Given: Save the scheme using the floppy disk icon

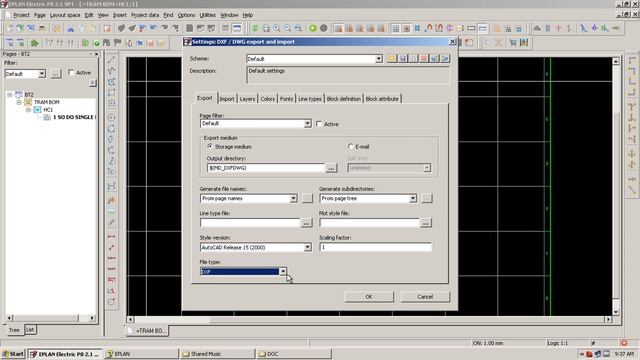Looking at the screenshot, I should pyautogui.click(x=402, y=59).
